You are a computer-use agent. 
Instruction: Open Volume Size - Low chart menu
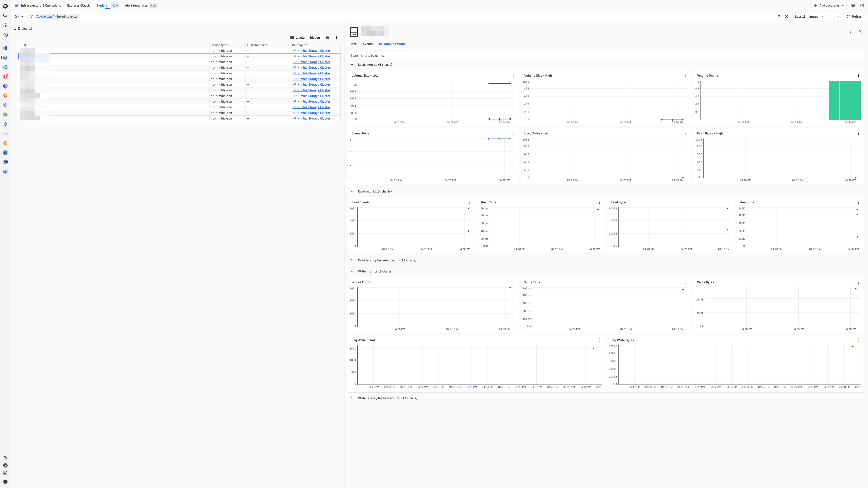pyautogui.click(x=513, y=75)
